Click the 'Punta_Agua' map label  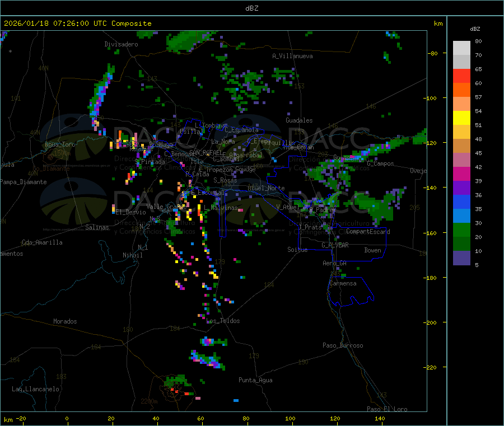click(255, 380)
